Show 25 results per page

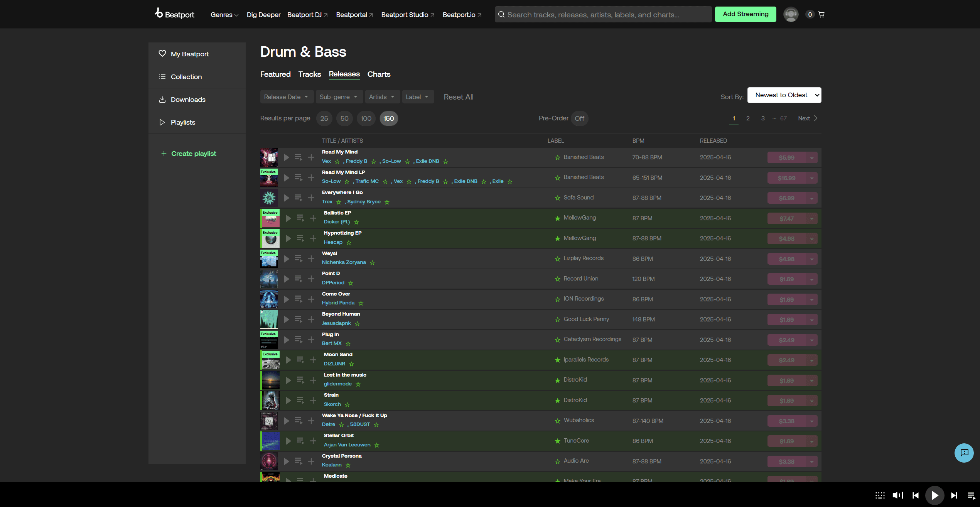click(324, 118)
